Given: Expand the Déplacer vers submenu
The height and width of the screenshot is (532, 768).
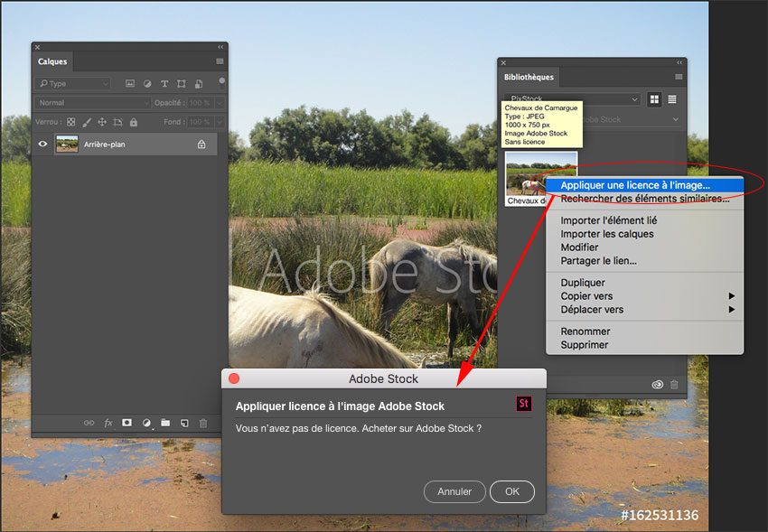Looking at the screenshot, I should coord(644,309).
